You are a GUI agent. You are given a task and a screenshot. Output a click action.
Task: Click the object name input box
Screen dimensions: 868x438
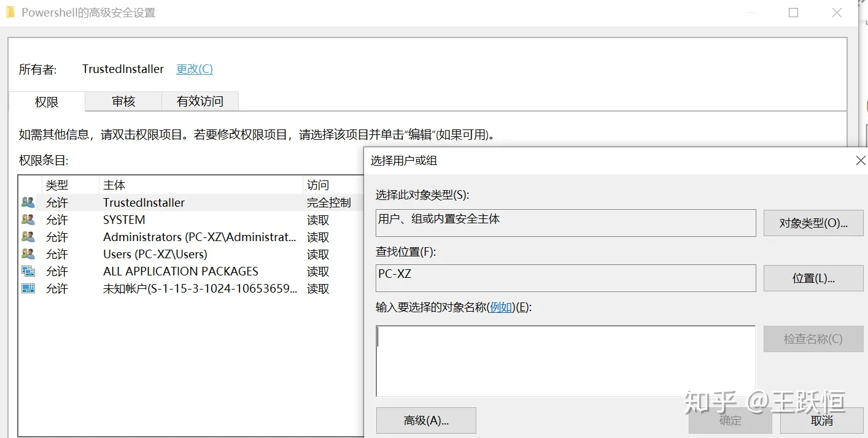[565, 361]
